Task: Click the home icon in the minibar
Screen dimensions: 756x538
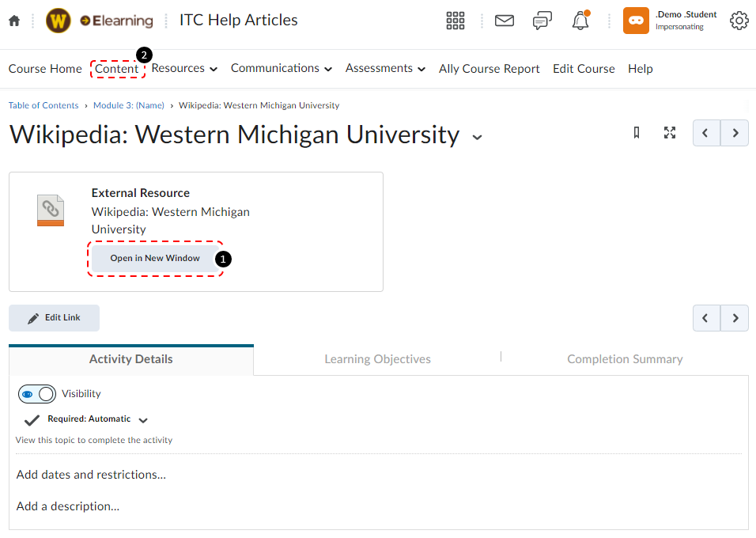Action: pos(13,21)
